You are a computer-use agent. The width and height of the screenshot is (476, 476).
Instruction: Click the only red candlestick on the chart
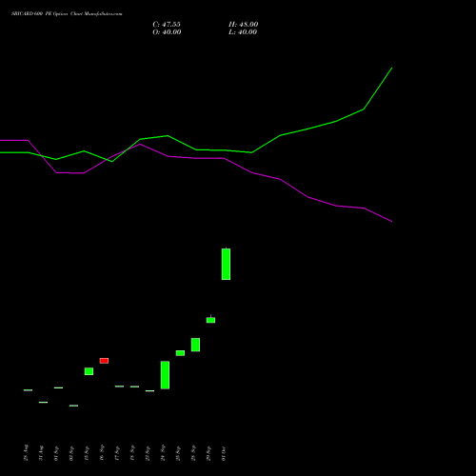tap(104, 361)
